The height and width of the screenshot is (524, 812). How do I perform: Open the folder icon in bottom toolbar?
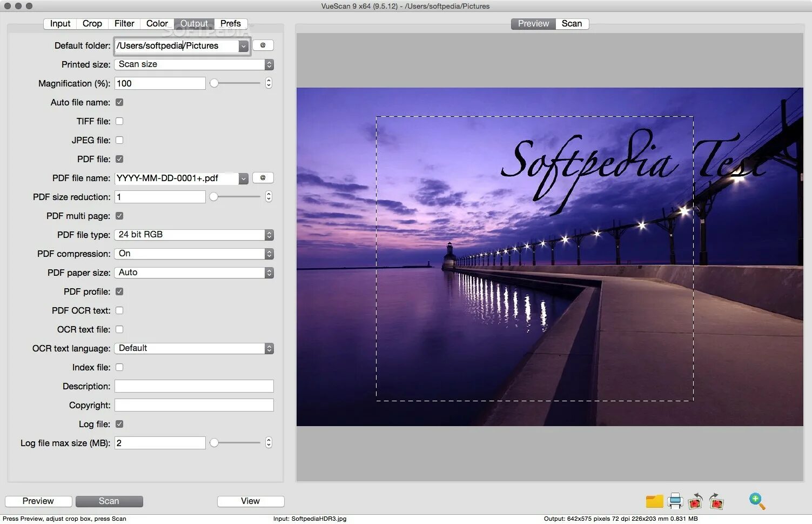pos(654,501)
